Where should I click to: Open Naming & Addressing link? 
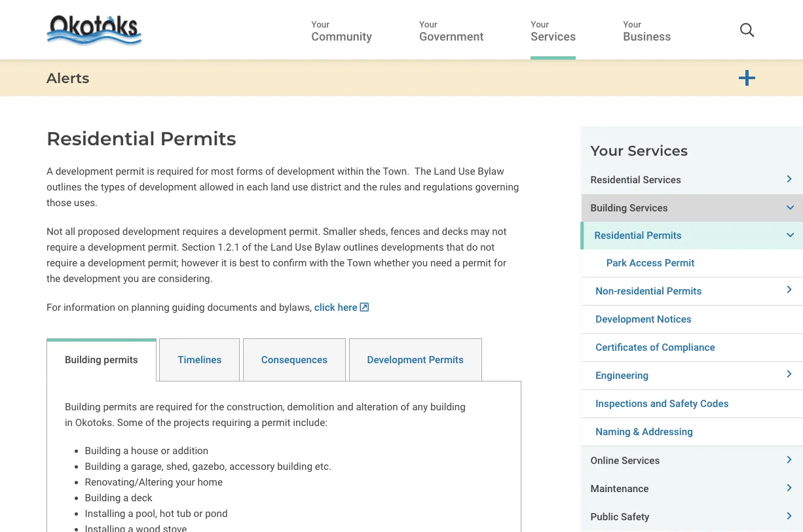pos(644,432)
